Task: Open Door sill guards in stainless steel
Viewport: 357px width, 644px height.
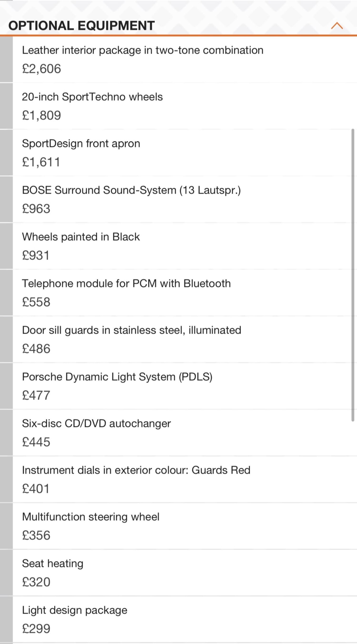Action: [x=185, y=339]
